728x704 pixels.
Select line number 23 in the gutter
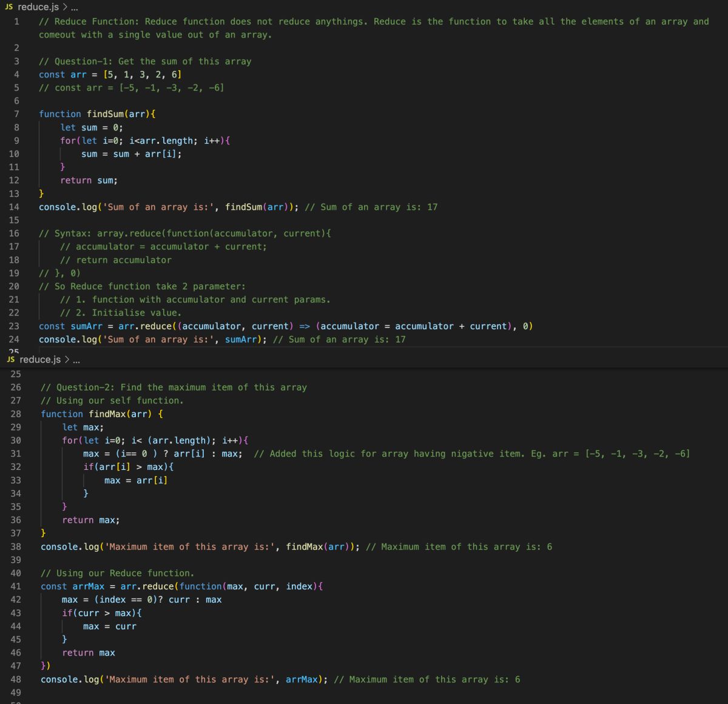pyautogui.click(x=14, y=326)
